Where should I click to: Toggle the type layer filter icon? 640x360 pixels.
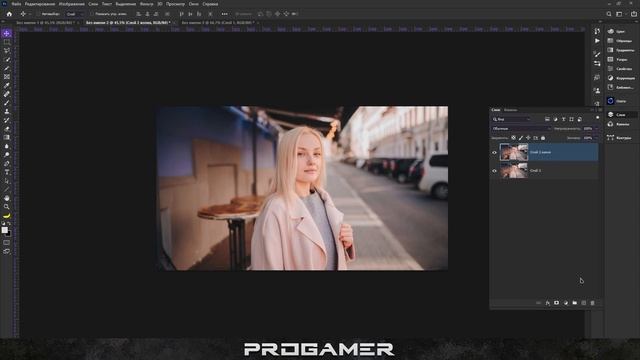click(x=564, y=119)
